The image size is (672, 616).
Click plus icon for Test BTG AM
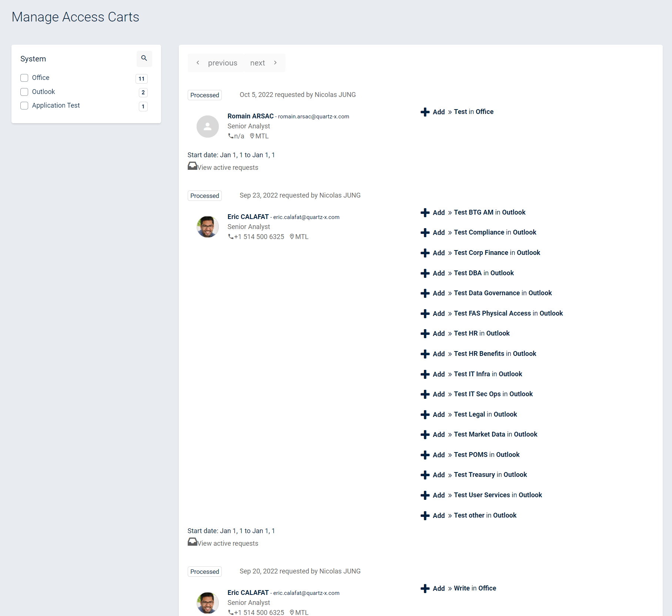425,213
